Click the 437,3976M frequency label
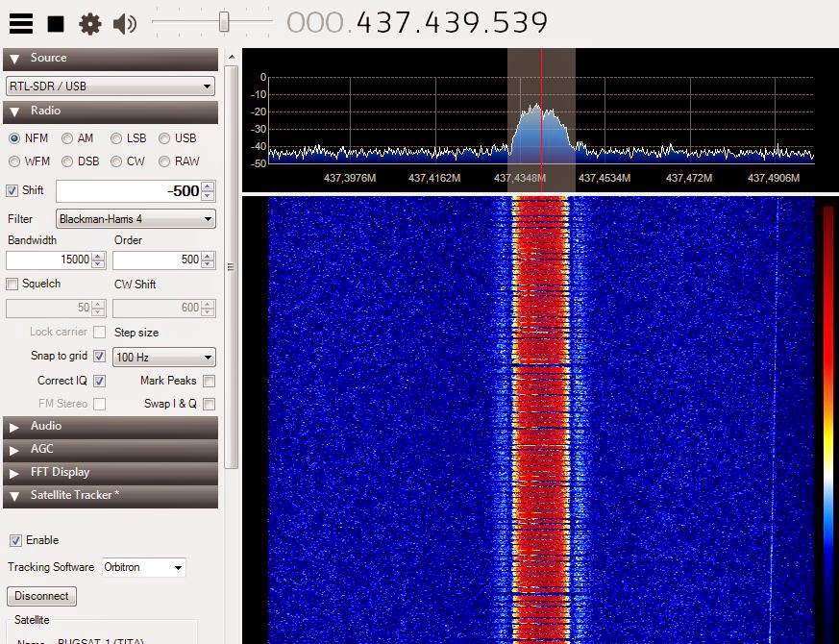This screenshot has height=644, width=839. (x=350, y=178)
